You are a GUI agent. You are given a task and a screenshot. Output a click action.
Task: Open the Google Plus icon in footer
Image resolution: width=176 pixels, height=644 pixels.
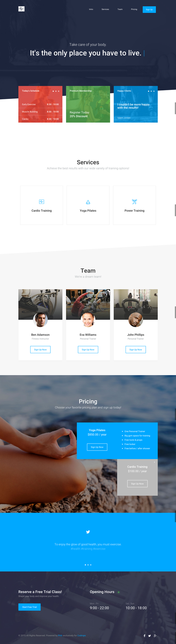coord(155,636)
